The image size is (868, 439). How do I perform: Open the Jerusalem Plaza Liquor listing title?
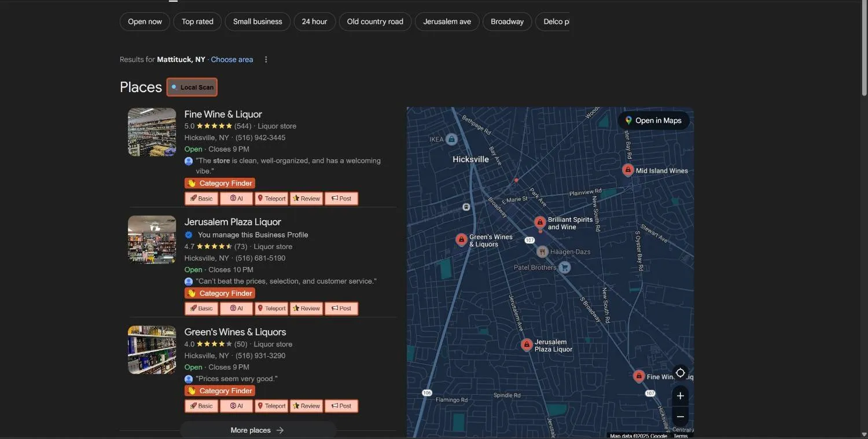tap(233, 222)
